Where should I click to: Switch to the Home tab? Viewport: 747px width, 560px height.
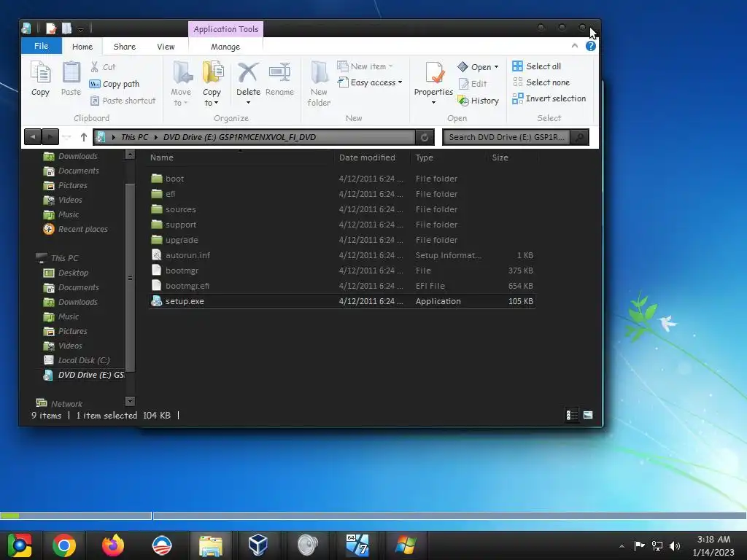(x=82, y=47)
